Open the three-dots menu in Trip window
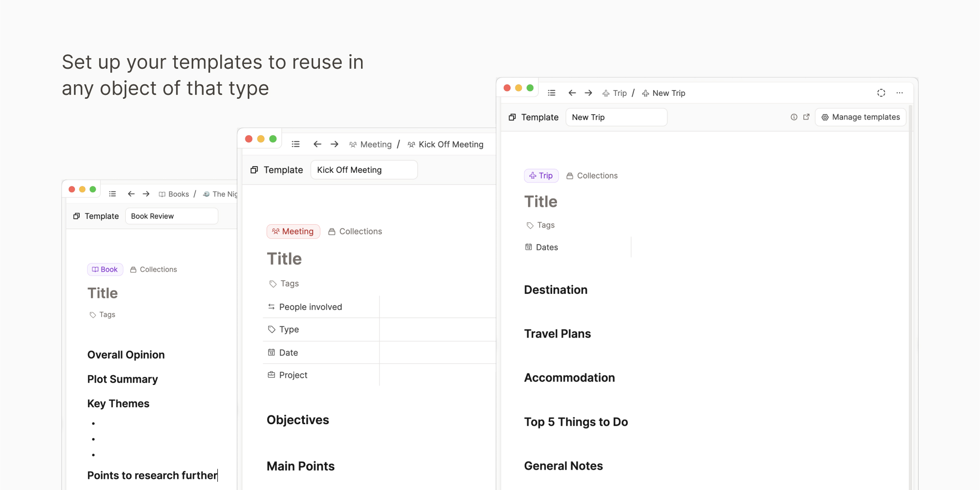Screen dimensions: 980x490 (x=900, y=93)
